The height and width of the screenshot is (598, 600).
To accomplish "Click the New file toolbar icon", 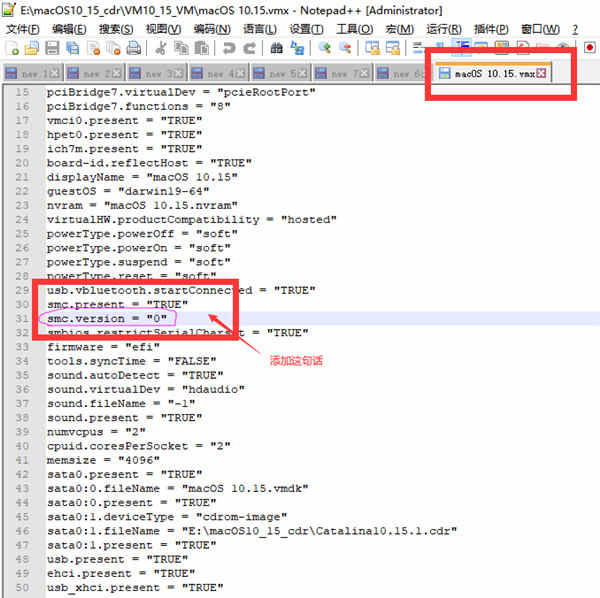I will [x=13, y=49].
